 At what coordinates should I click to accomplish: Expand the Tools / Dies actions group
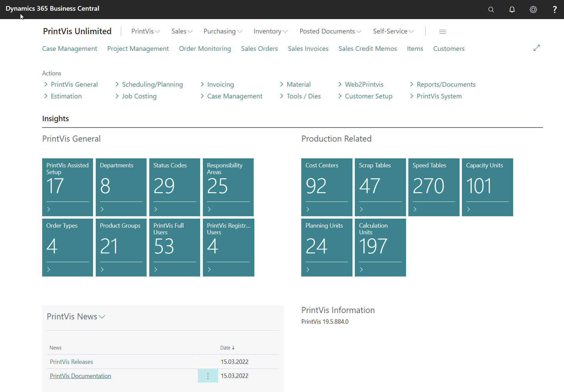[300, 96]
